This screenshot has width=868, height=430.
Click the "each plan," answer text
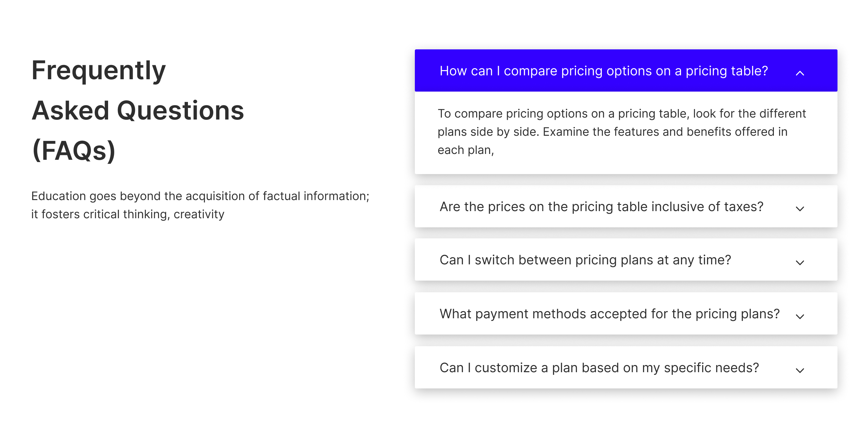(x=465, y=150)
